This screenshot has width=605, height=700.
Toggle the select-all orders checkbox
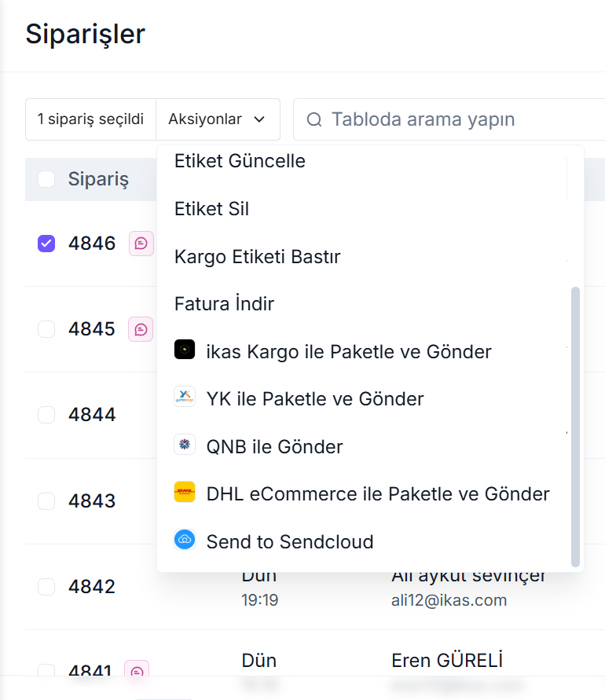(x=46, y=179)
